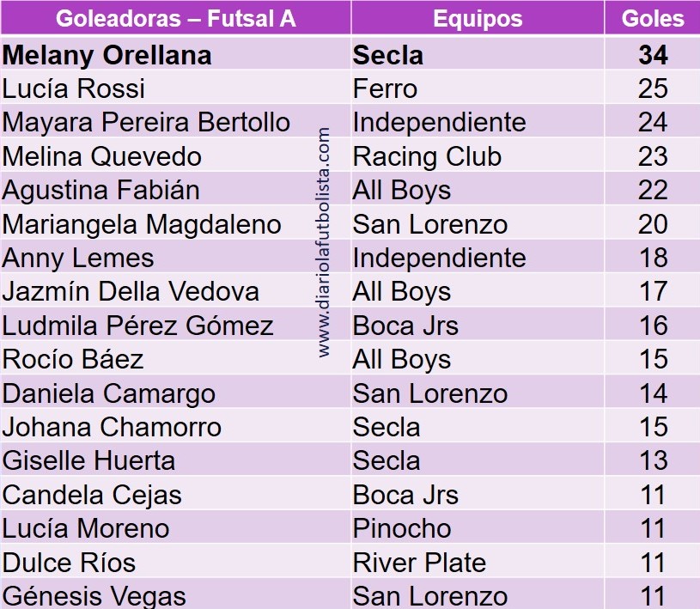Click Daniela Camargo's goal count 14

[x=653, y=393]
